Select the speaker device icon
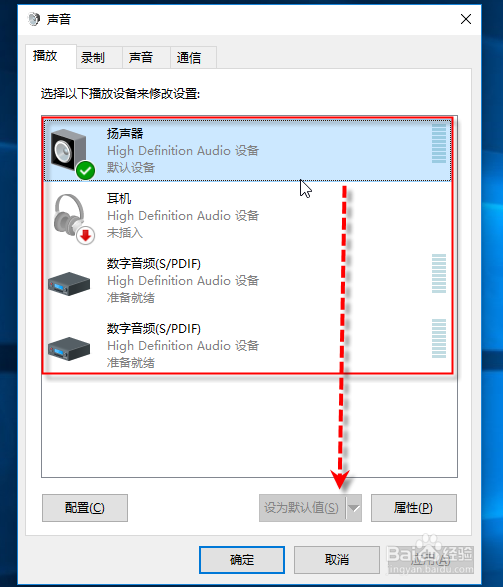 coord(69,150)
